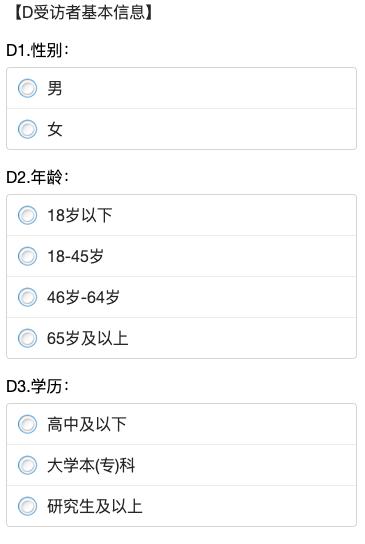
Task: Select the 高中及以下 education radio button
Action: (x=27, y=424)
